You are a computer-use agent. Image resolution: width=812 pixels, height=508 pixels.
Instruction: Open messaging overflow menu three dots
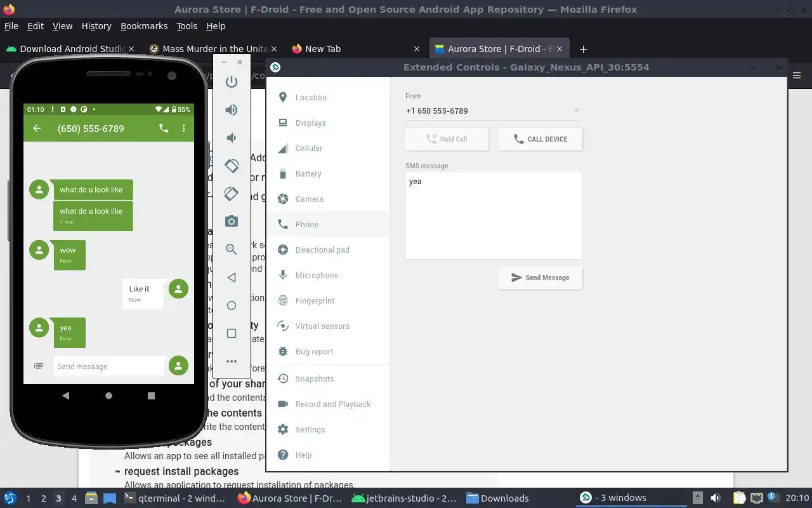(183, 128)
